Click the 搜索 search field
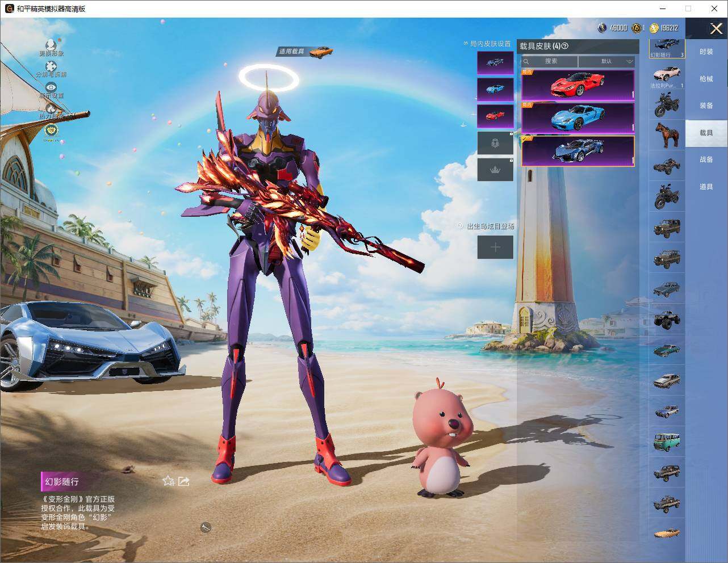728x563 pixels. (550, 61)
